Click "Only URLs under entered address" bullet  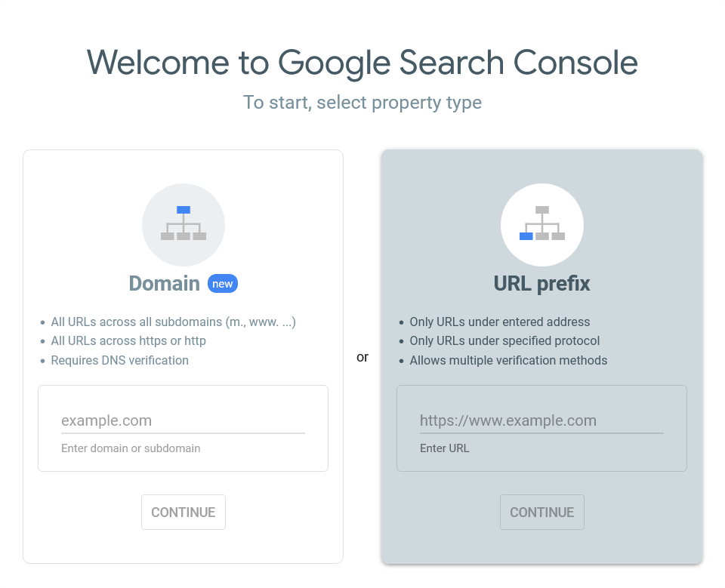(499, 322)
